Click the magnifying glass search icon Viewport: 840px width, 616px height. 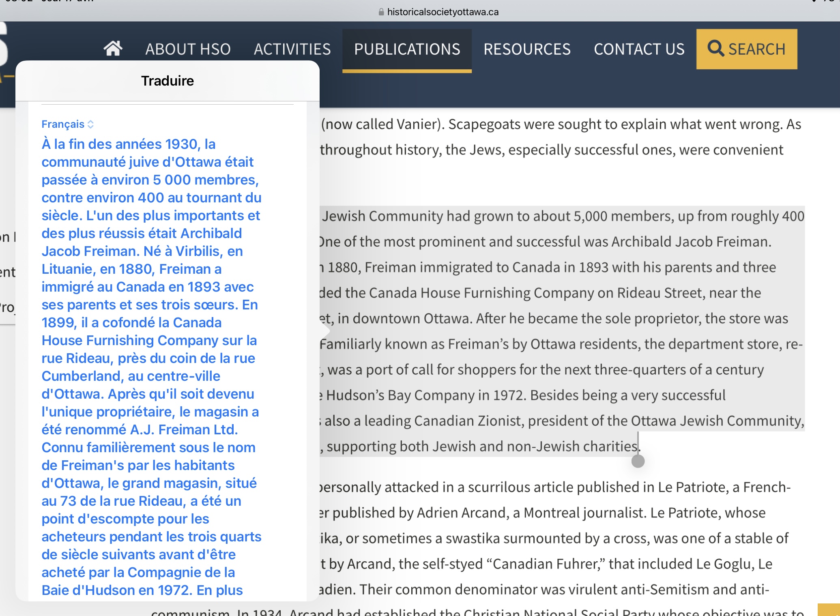(715, 49)
